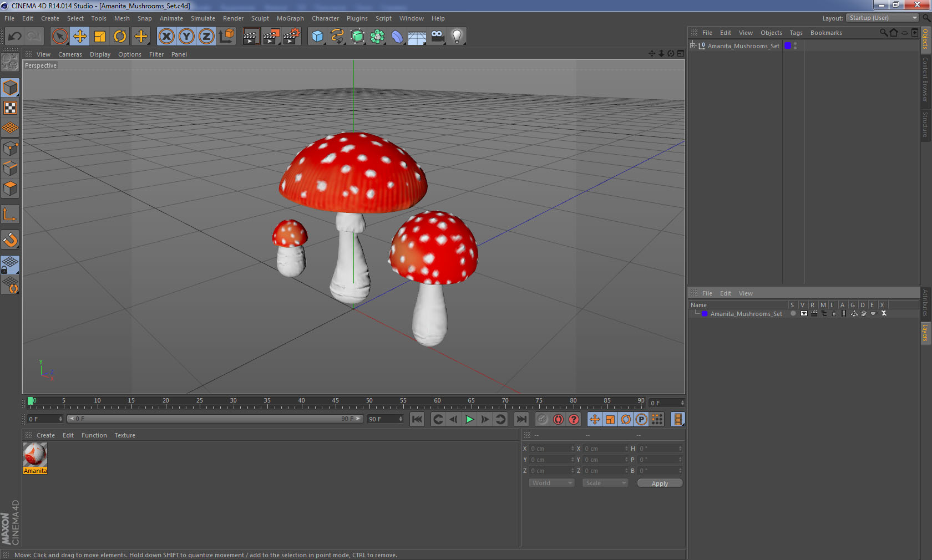The image size is (932, 560).
Task: Enable Polygons mode
Action: 10,189
